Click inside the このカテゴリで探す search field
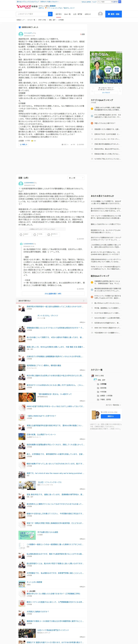Viewport: 138px width, 644px height. (32, 14)
